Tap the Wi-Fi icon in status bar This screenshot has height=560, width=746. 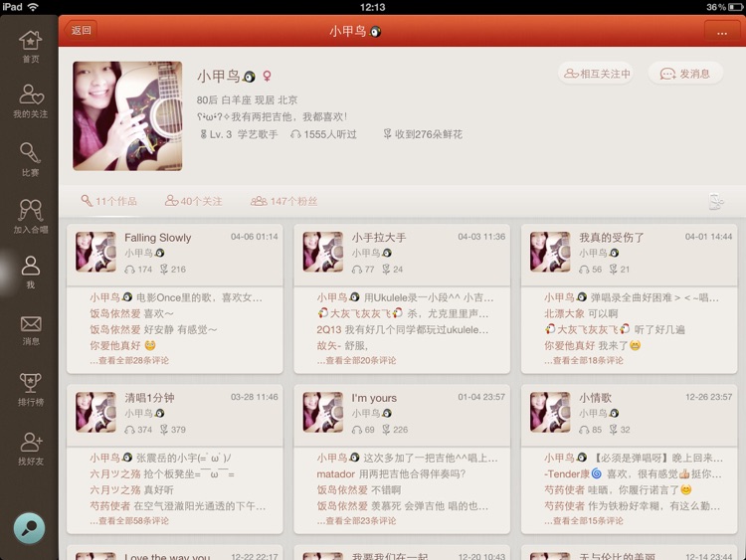33,7
